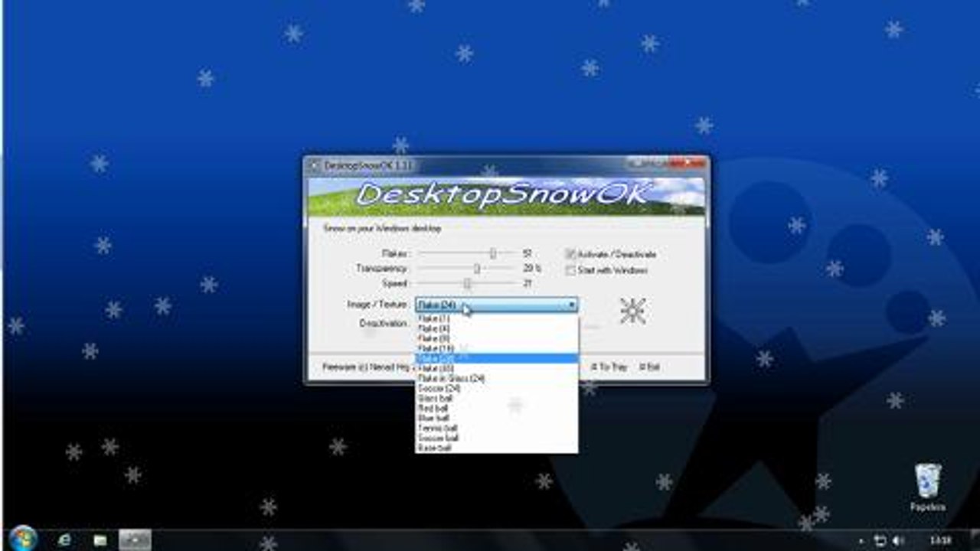980x551 pixels.
Task: Toggle the Activate / Deactivate checkbox
Action: point(570,254)
